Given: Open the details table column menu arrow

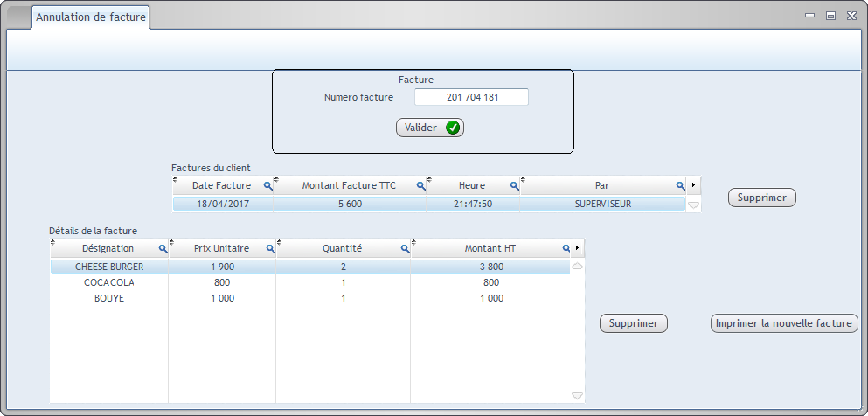Looking at the screenshot, I should coord(577,248).
